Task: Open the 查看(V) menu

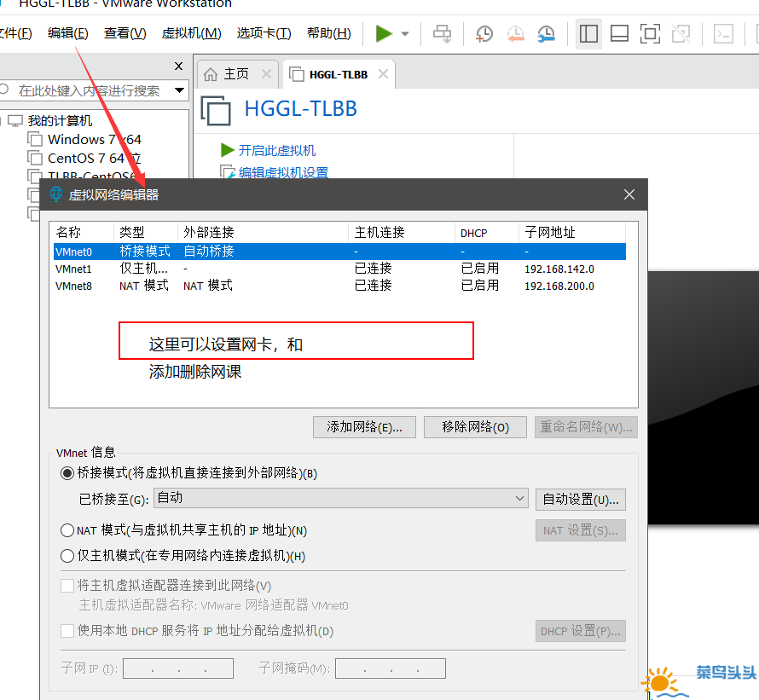Action: pos(125,33)
